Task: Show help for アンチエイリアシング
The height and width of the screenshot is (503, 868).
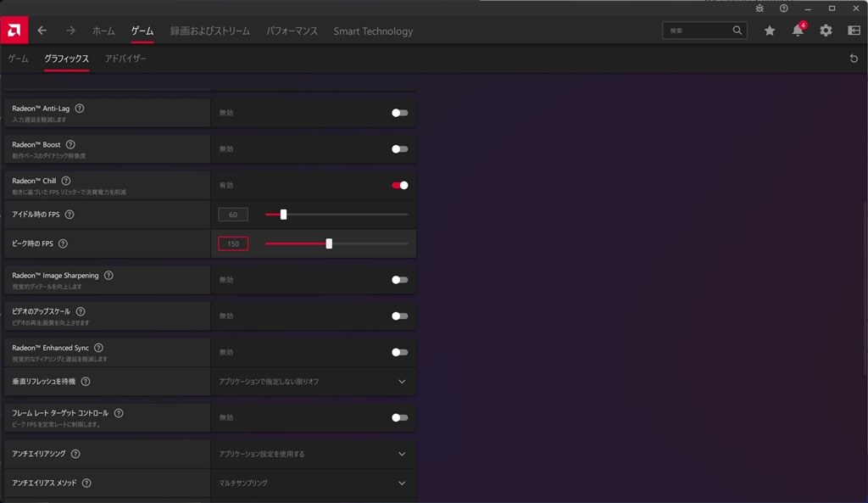Action: [75, 454]
